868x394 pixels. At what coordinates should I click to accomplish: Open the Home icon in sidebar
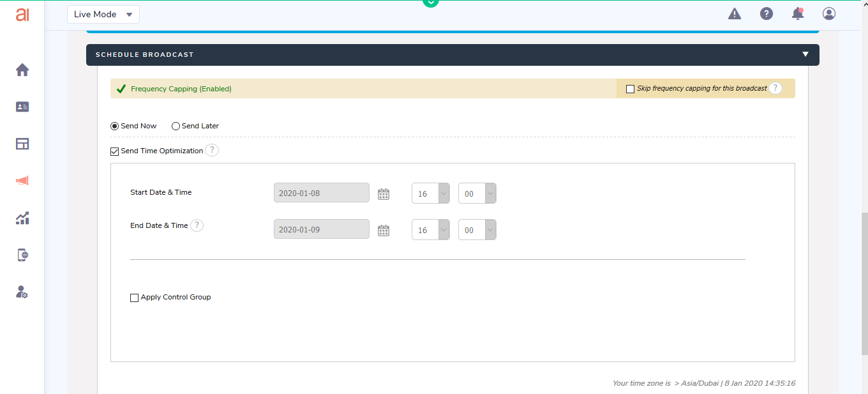click(x=22, y=70)
